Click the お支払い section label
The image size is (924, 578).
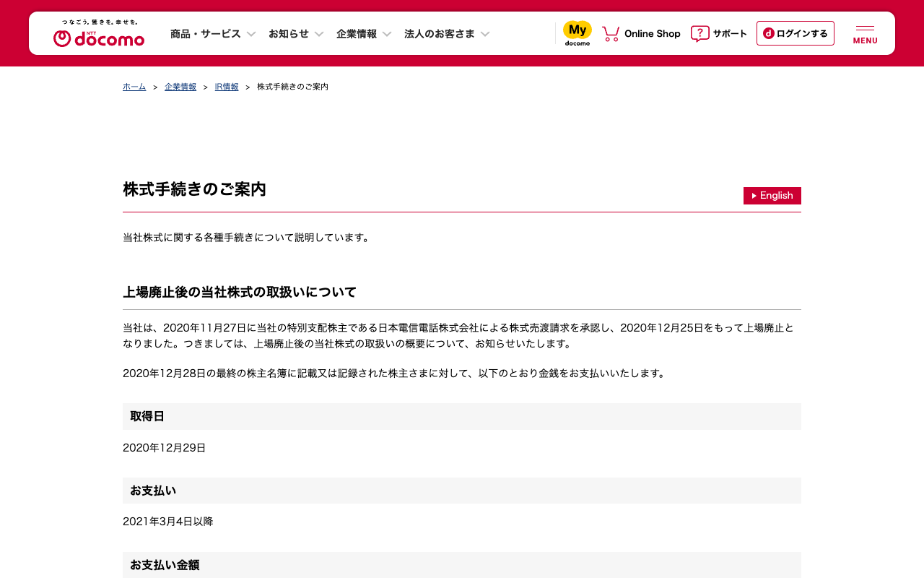coord(462,491)
